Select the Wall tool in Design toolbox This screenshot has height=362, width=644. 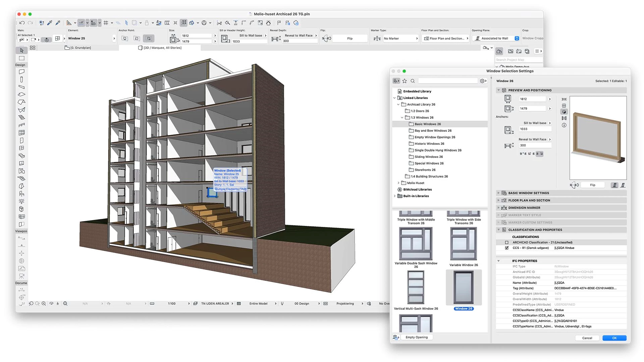click(22, 71)
